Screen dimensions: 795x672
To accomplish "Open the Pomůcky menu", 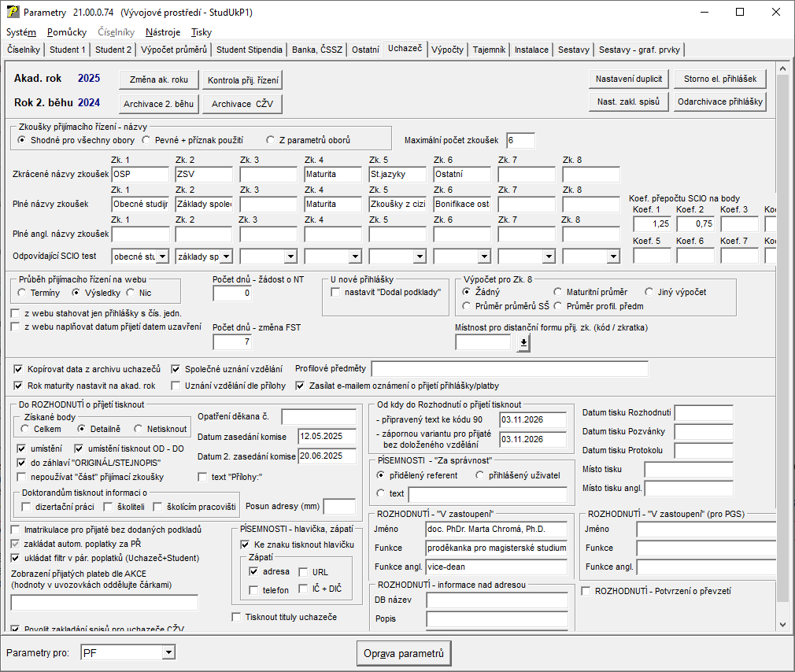I will [67, 32].
